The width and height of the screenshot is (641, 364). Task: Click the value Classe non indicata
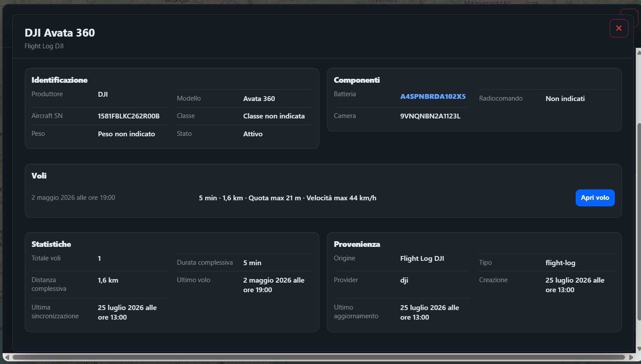(x=274, y=116)
